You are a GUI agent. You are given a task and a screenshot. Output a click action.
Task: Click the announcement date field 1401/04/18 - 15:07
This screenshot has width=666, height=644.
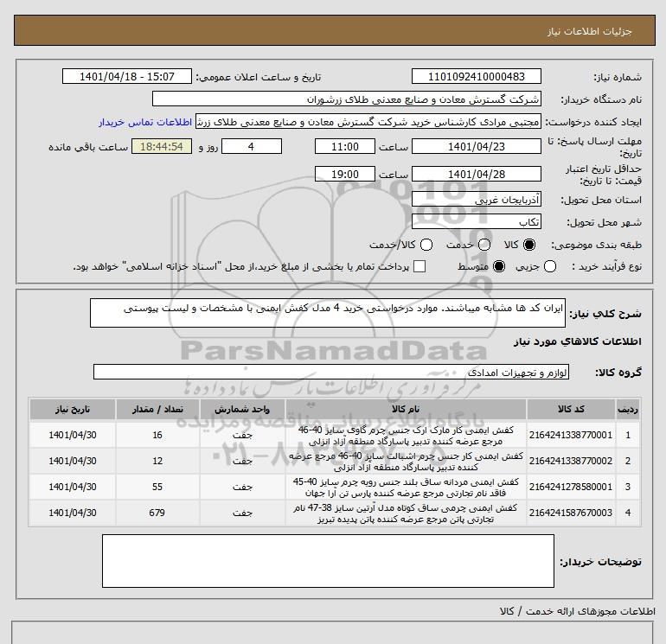pyautogui.click(x=127, y=76)
